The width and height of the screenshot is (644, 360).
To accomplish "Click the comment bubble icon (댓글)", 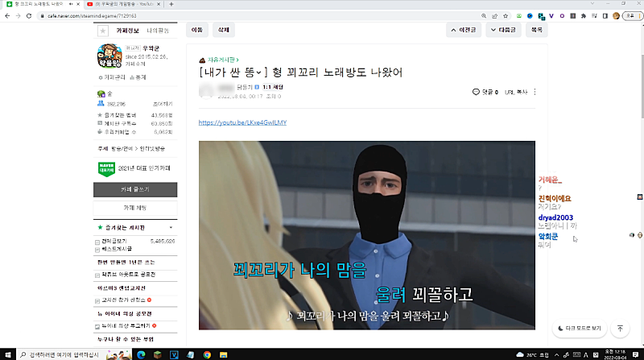I will 476,92.
